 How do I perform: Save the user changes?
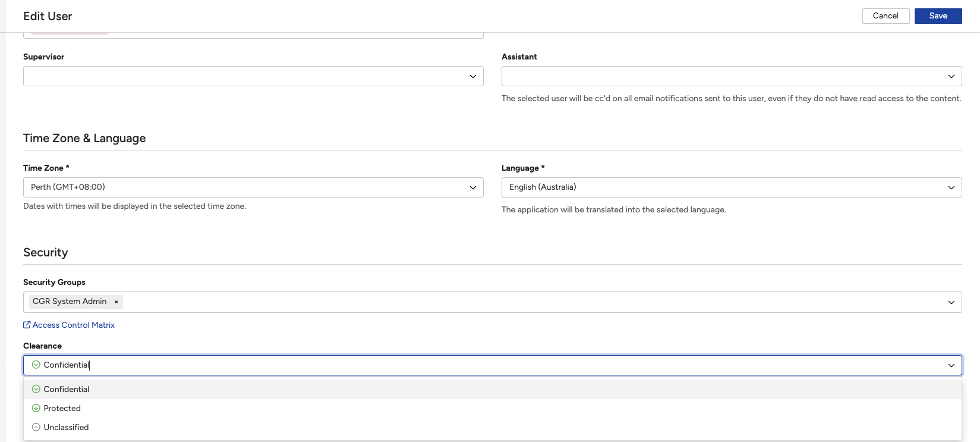point(938,16)
